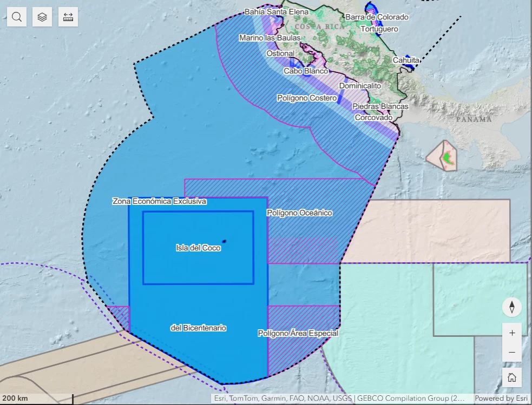Click the Tortuguero label on the Caribbean coast

379,29
